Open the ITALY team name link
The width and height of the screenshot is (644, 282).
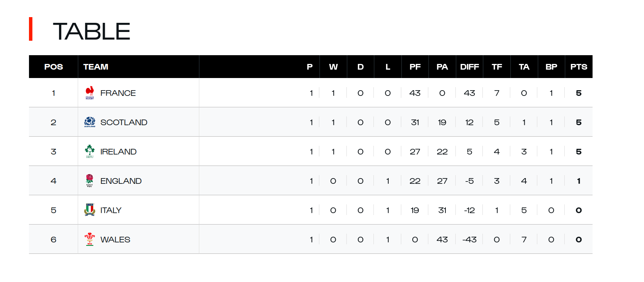(x=111, y=210)
